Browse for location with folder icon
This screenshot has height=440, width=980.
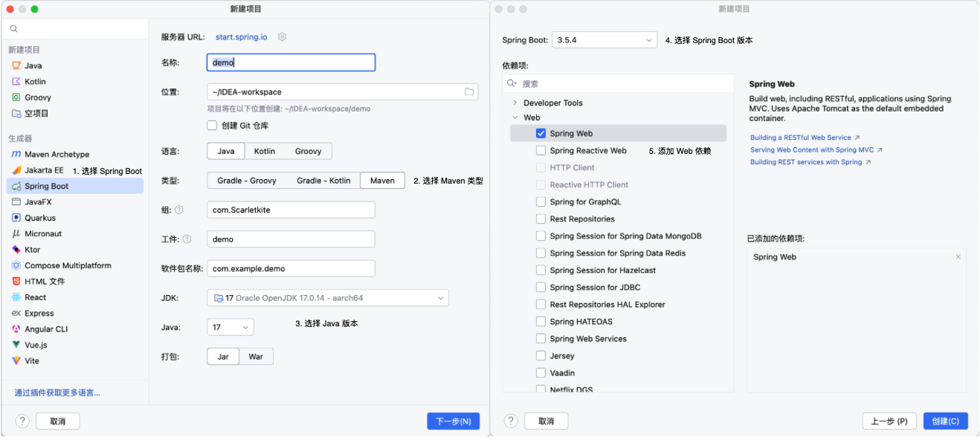(469, 92)
